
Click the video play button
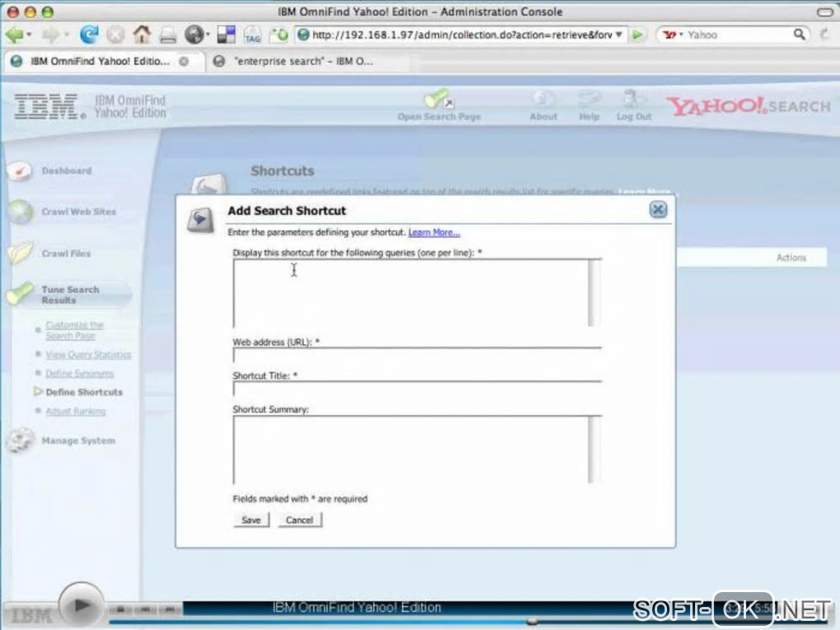[82, 605]
